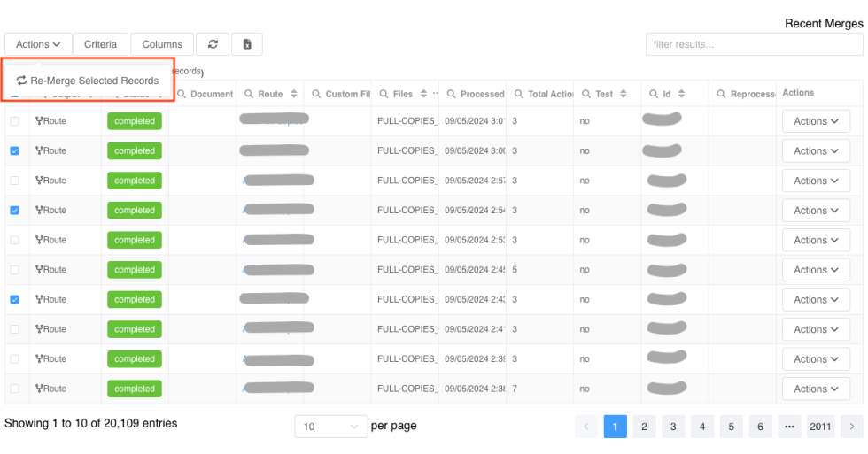The height and width of the screenshot is (454, 868).
Task: Click search icon beside Total Actions header
Action: click(x=519, y=94)
